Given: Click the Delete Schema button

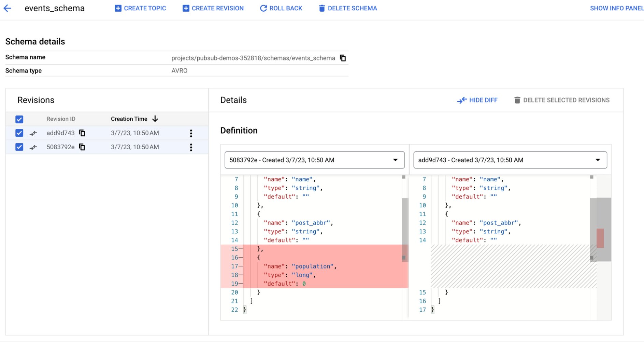Looking at the screenshot, I should (348, 8).
